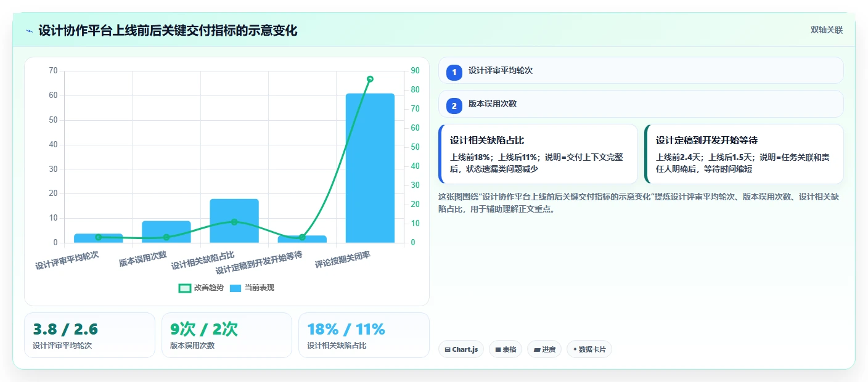This screenshot has height=382, width=868.
Task: Click the lightning icon beside the title
Action: pos(29,30)
